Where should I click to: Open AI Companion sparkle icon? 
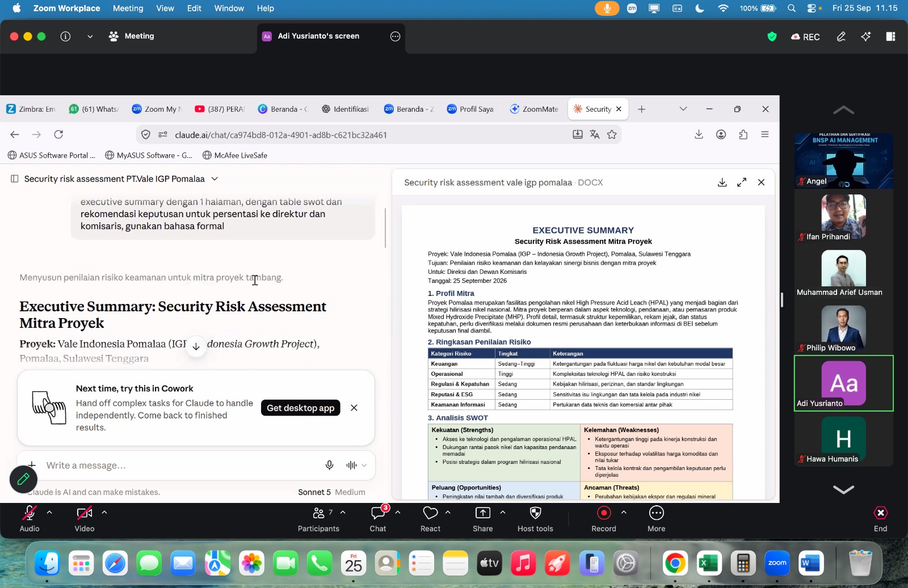click(x=866, y=36)
